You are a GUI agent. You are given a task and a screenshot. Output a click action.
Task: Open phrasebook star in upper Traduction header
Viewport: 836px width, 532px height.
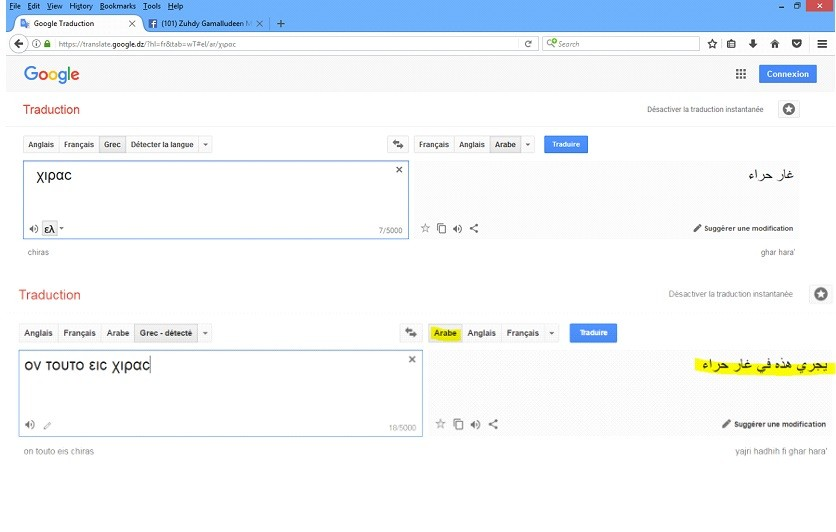click(789, 109)
